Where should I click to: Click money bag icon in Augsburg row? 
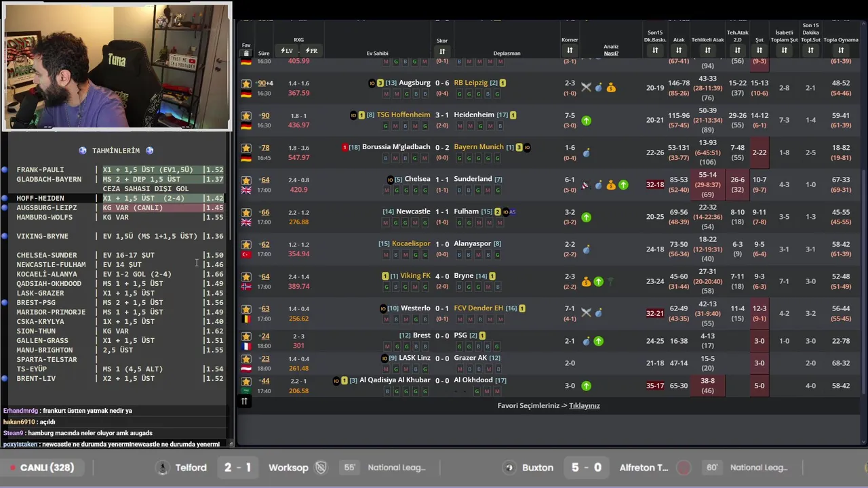click(611, 87)
